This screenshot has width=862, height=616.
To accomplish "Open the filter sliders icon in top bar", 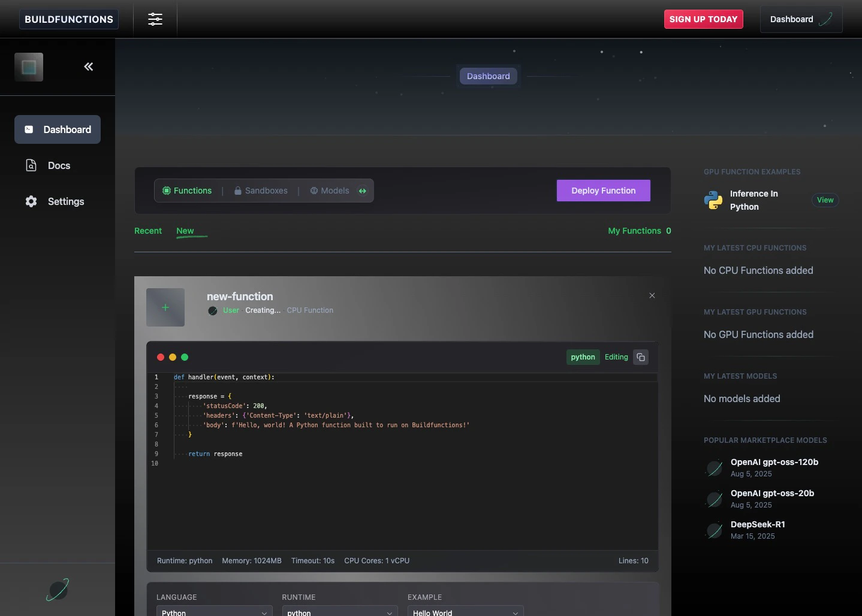I will click(155, 19).
